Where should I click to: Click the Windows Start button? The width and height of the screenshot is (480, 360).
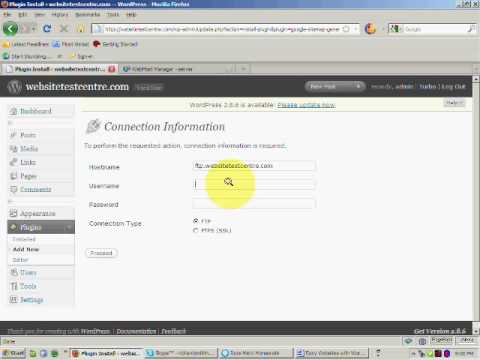point(13,353)
